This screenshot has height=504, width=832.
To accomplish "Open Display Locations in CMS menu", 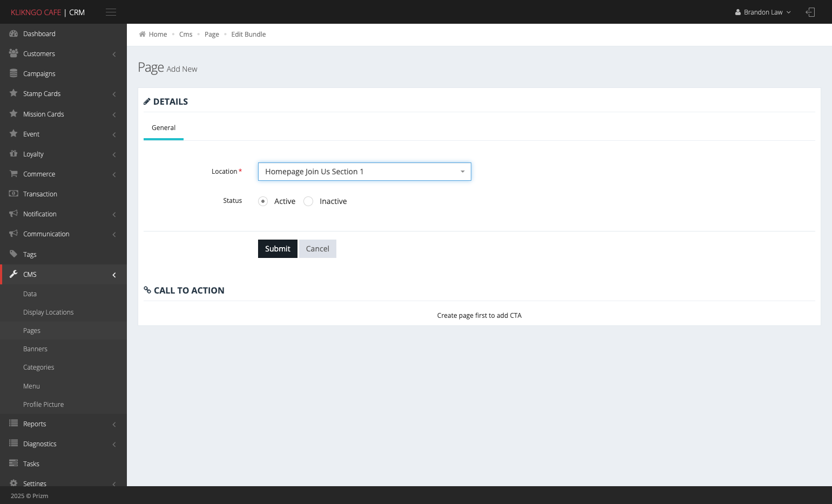I will click(48, 312).
